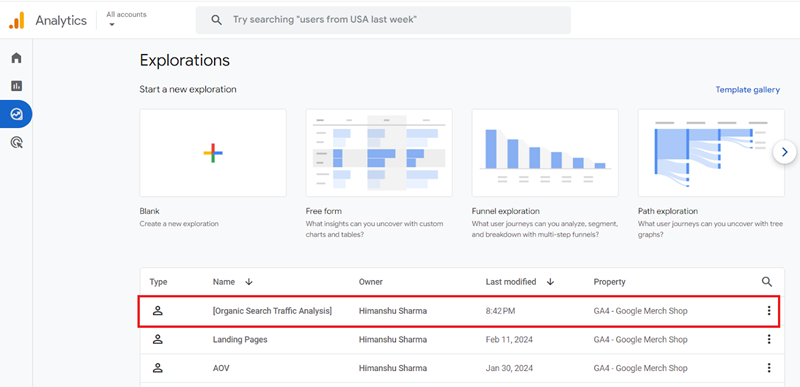
Task: Click GA4 - Google Merch Shop in AOV row
Action: click(640, 368)
